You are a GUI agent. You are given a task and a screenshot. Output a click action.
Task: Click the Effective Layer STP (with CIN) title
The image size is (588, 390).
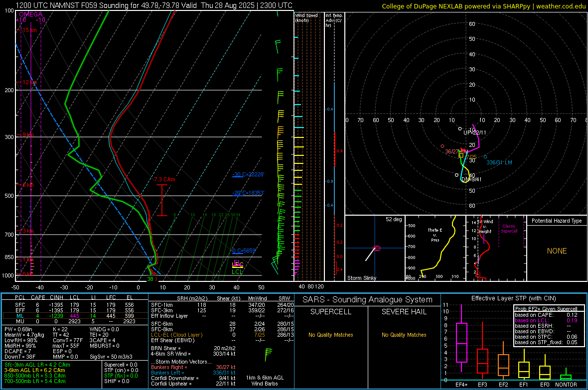(513, 298)
